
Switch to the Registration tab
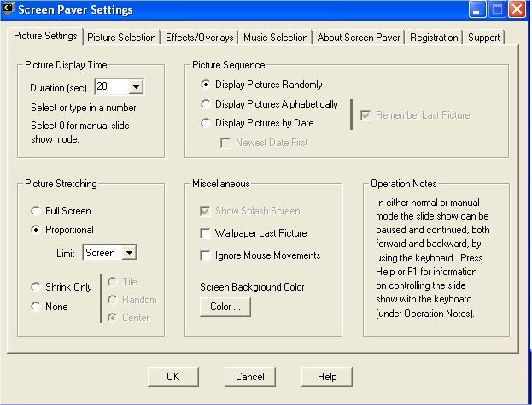click(x=434, y=38)
